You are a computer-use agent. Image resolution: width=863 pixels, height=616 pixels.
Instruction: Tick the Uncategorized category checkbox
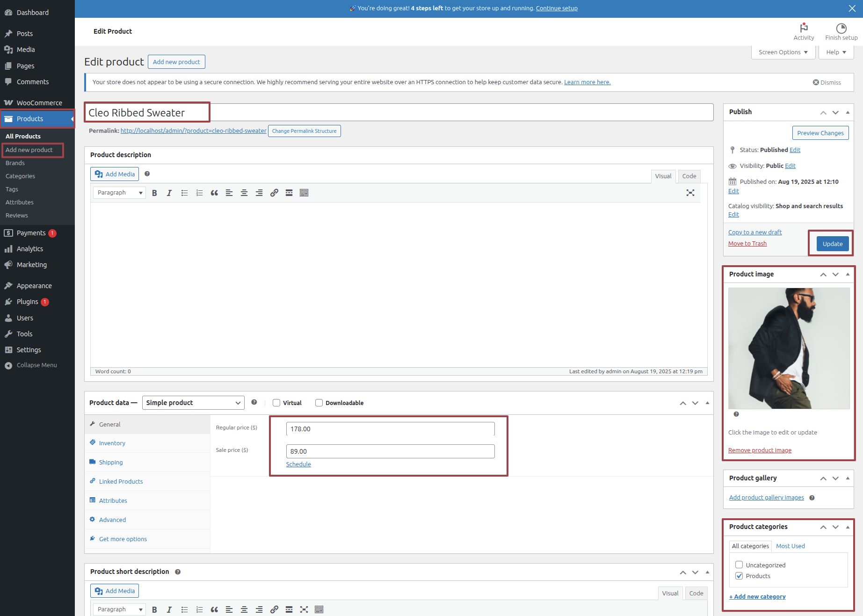tap(739, 565)
